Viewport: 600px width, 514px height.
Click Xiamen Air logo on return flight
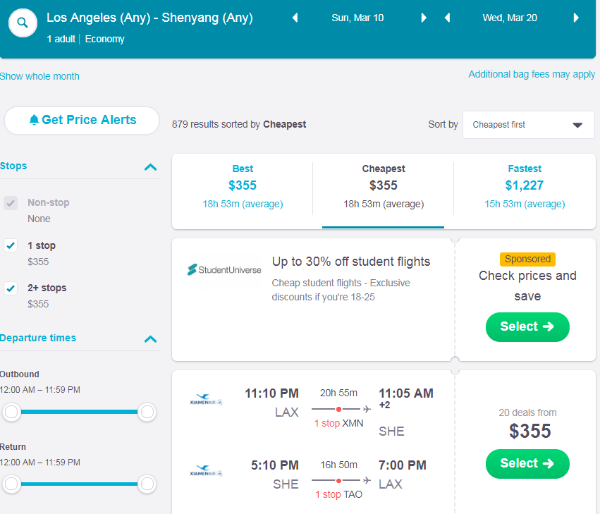[x=206, y=470]
